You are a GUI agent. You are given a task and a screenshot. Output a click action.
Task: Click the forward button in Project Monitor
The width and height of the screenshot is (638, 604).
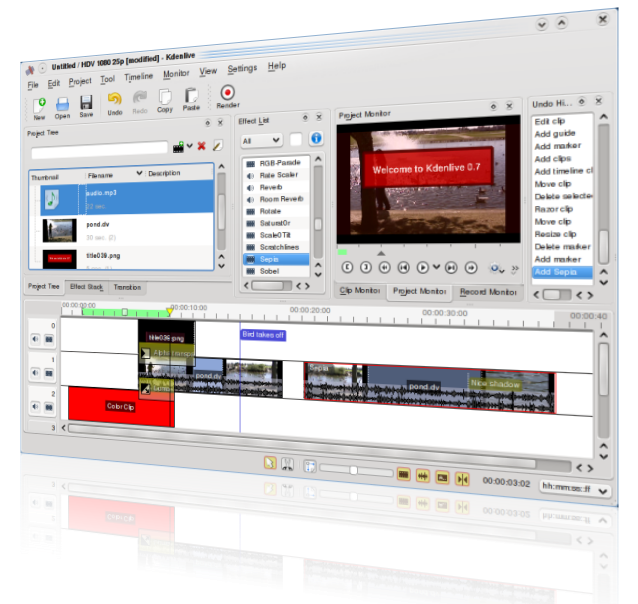pos(471,268)
